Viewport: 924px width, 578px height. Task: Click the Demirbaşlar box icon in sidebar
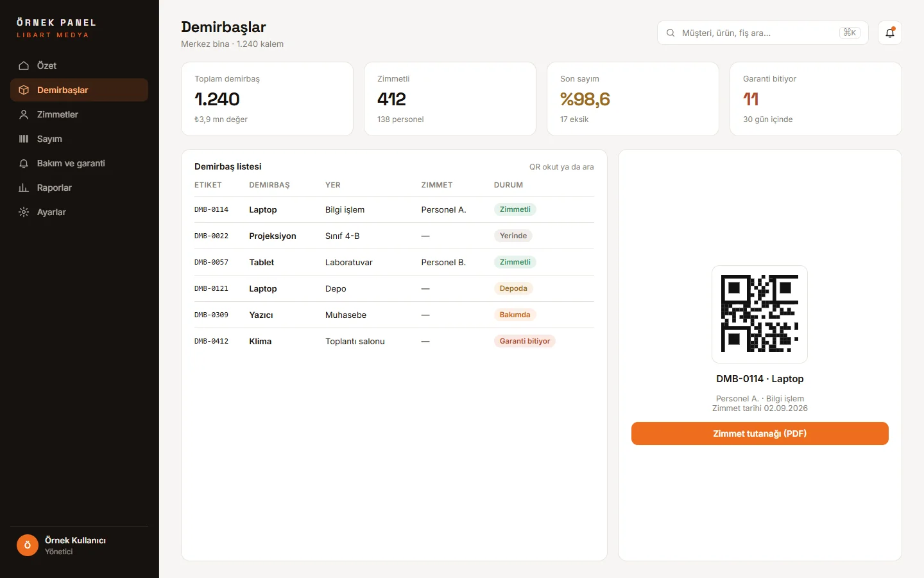(x=24, y=90)
